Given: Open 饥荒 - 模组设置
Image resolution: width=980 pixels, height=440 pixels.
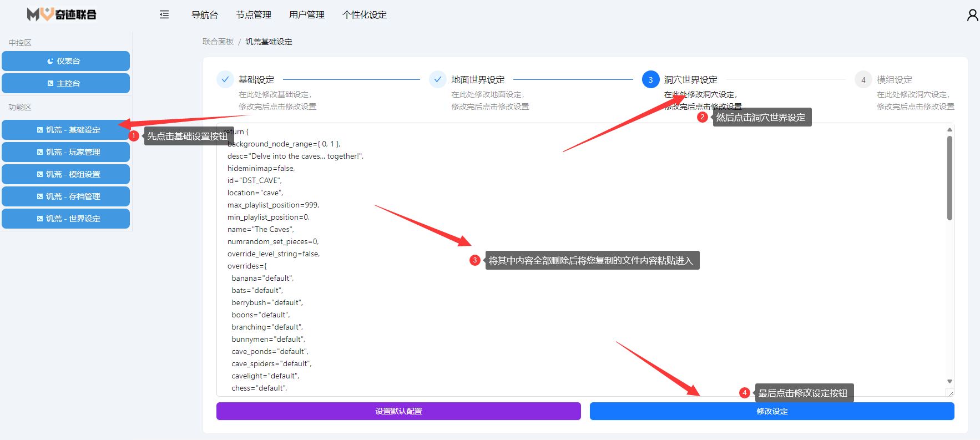Looking at the screenshot, I should (65, 174).
